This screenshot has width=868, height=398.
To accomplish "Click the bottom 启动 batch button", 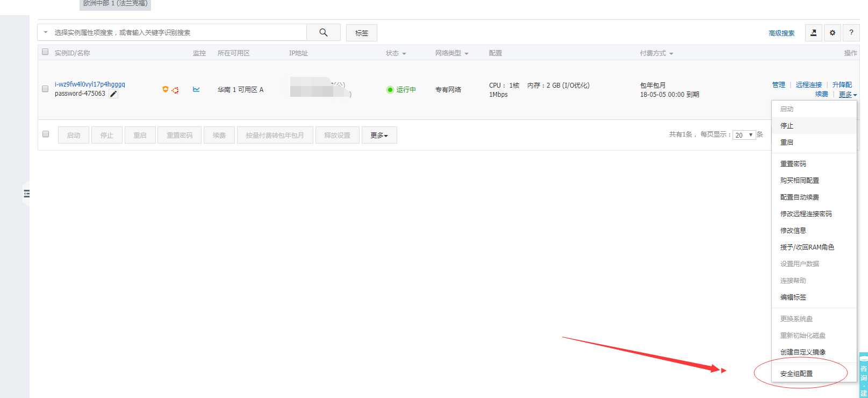I will (x=74, y=135).
